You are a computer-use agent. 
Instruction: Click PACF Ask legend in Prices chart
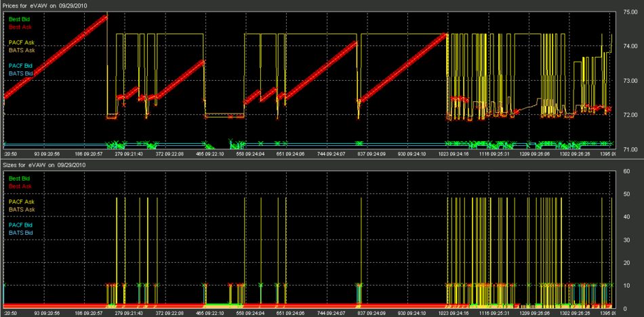coord(21,43)
